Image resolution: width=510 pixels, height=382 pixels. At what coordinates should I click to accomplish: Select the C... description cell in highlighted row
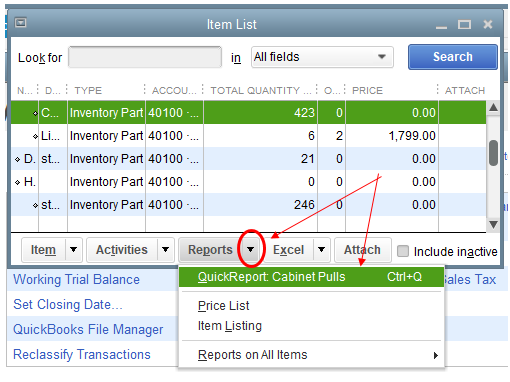pyautogui.click(x=53, y=113)
